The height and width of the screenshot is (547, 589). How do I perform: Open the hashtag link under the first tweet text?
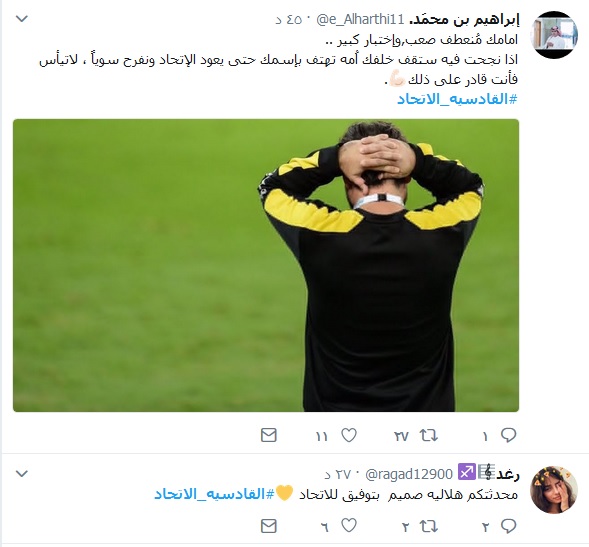457,99
